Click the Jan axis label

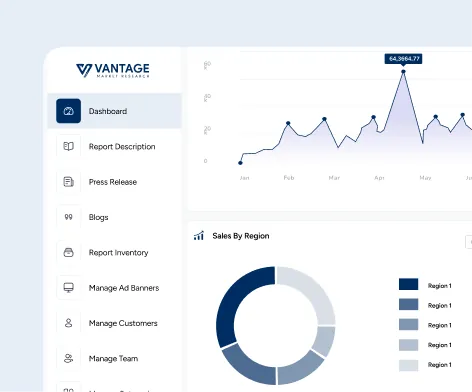[x=244, y=178]
